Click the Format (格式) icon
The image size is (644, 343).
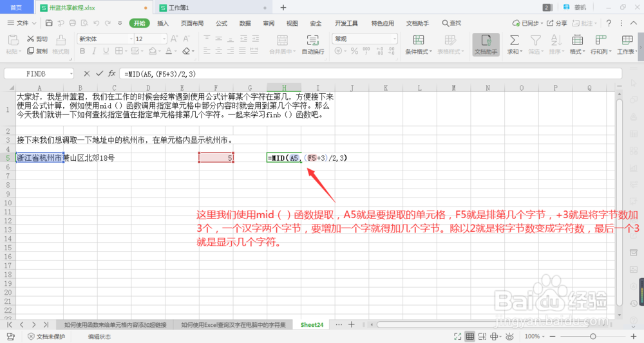click(x=577, y=40)
